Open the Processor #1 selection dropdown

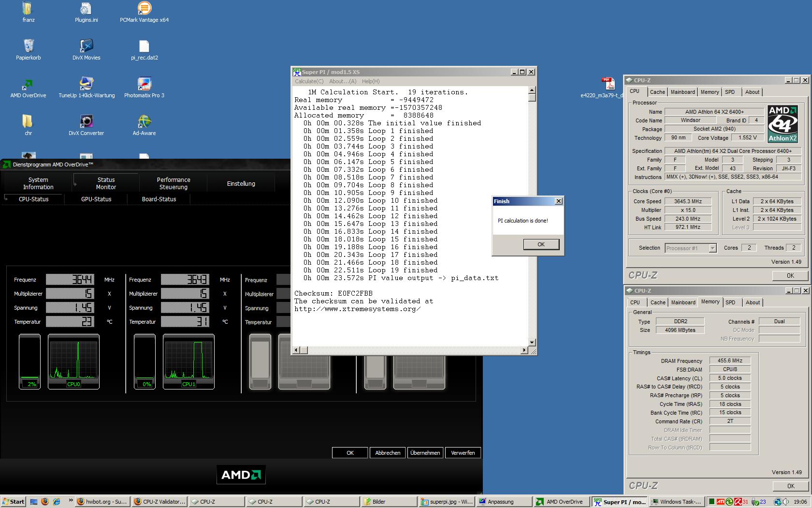(x=690, y=248)
